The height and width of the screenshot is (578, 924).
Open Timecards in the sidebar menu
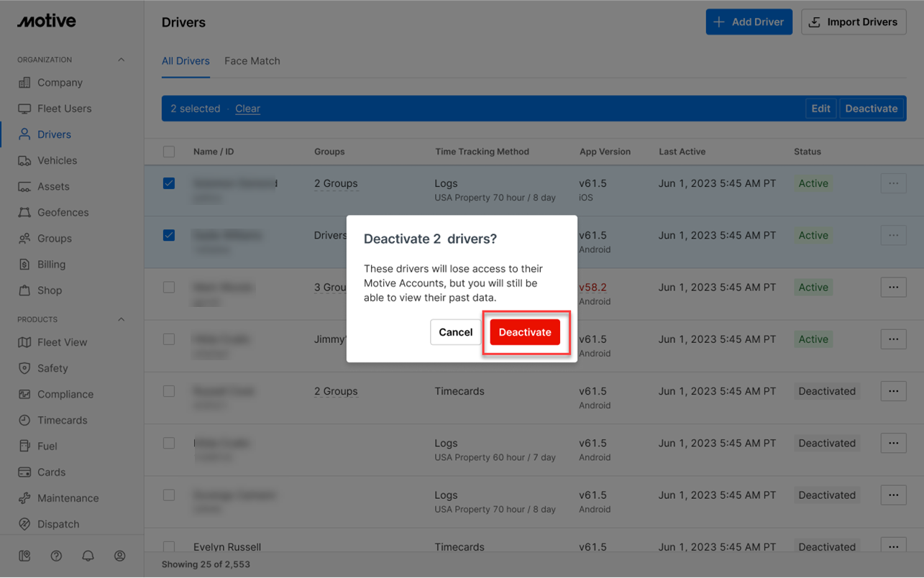[63, 420]
